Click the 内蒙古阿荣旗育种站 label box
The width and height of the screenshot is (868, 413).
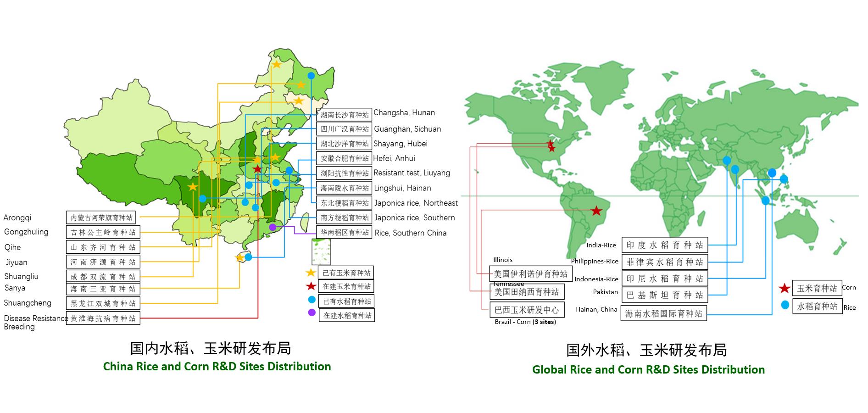click(103, 218)
